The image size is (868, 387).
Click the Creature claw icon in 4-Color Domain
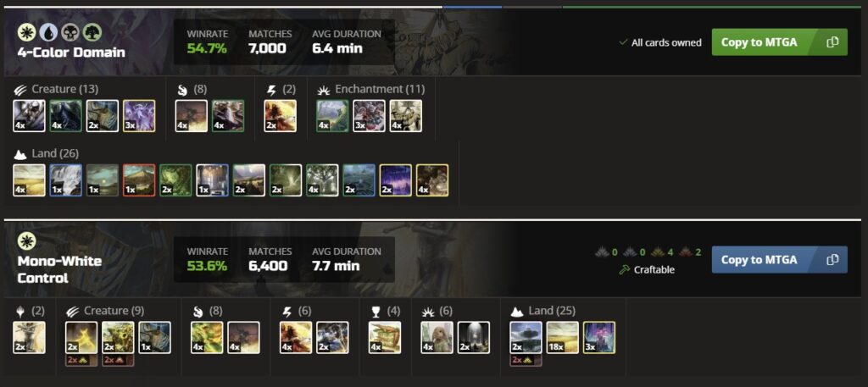click(x=20, y=90)
